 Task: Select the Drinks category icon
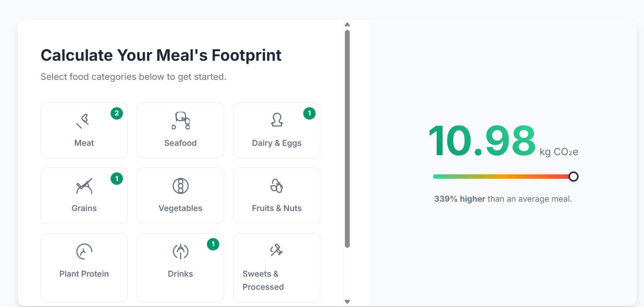coord(180,252)
